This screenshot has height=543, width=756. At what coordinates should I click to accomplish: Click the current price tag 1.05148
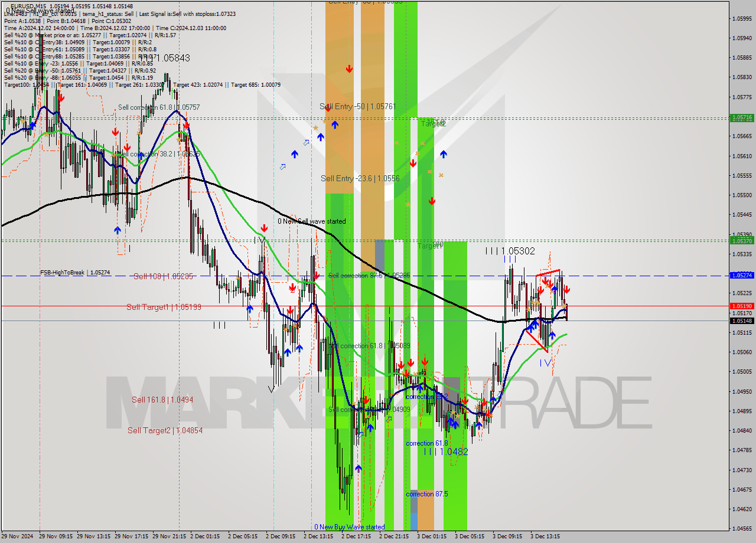(x=742, y=320)
